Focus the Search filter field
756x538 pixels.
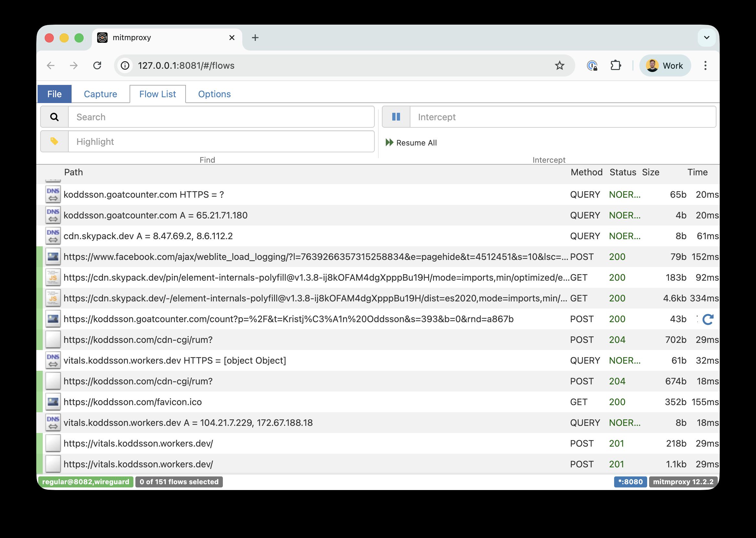(221, 117)
